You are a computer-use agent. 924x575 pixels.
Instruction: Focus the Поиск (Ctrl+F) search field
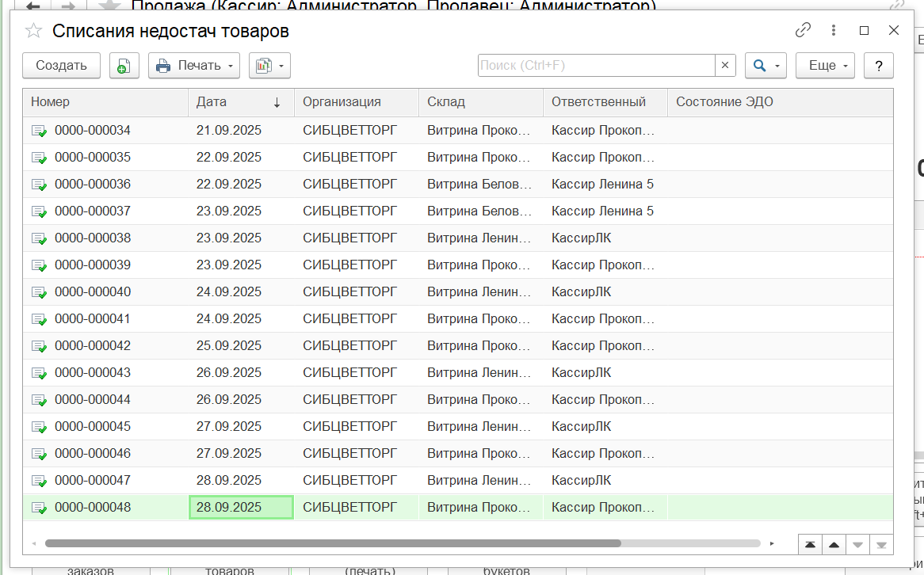coord(596,66)
